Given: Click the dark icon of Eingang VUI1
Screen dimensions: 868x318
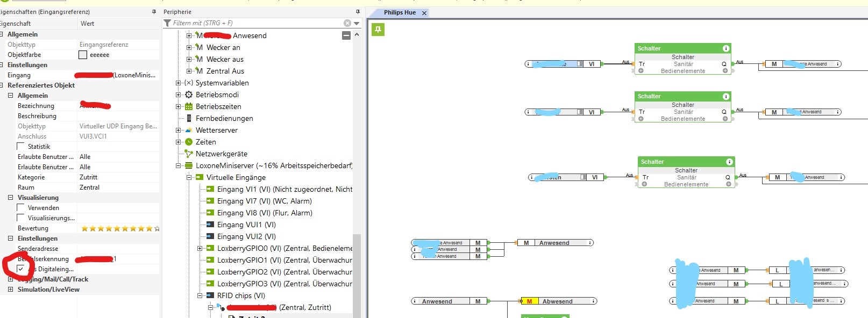Looking at the screenshot, I should (x=210, y=225).
